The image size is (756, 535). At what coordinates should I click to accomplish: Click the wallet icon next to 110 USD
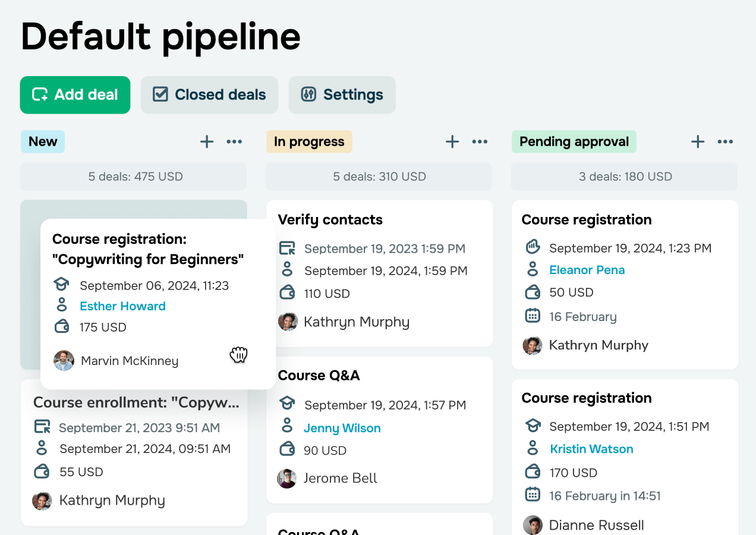tap(288, 292)
